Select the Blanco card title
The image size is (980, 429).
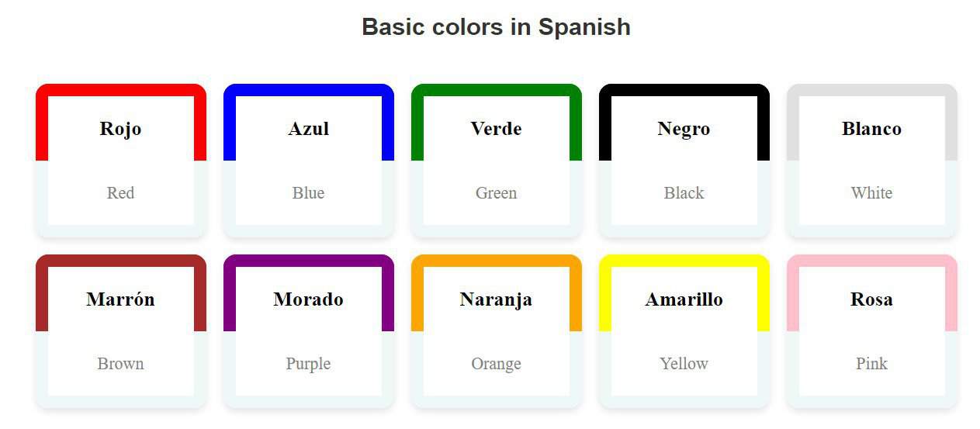click(x=871, y=129)
